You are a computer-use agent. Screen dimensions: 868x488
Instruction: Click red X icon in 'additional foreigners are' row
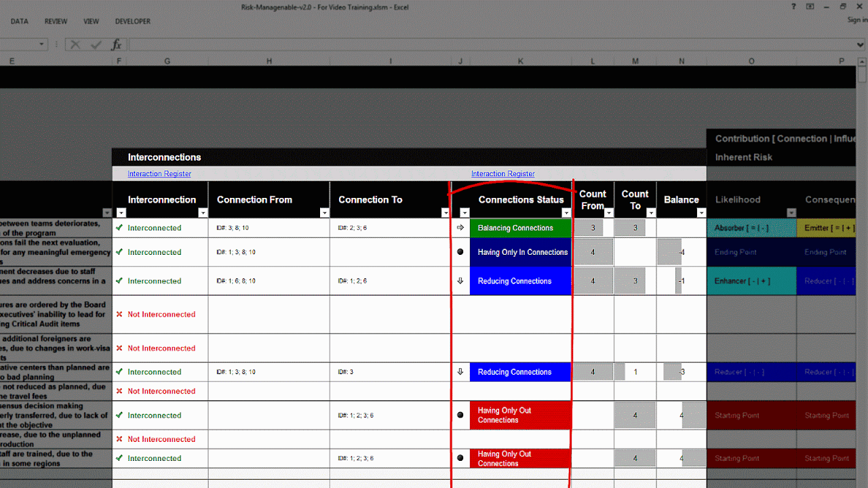[119, 348]
